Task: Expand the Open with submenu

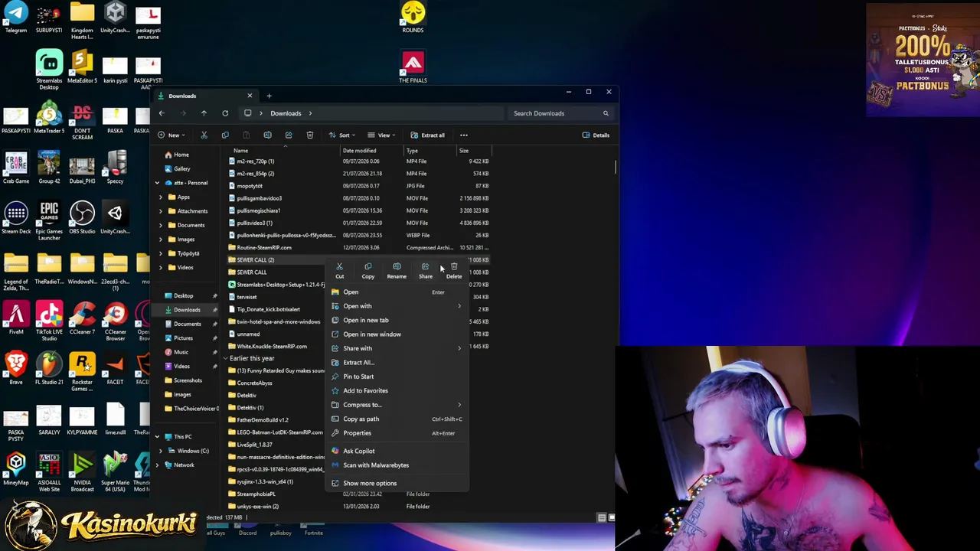Action: [x=396, y=306]
